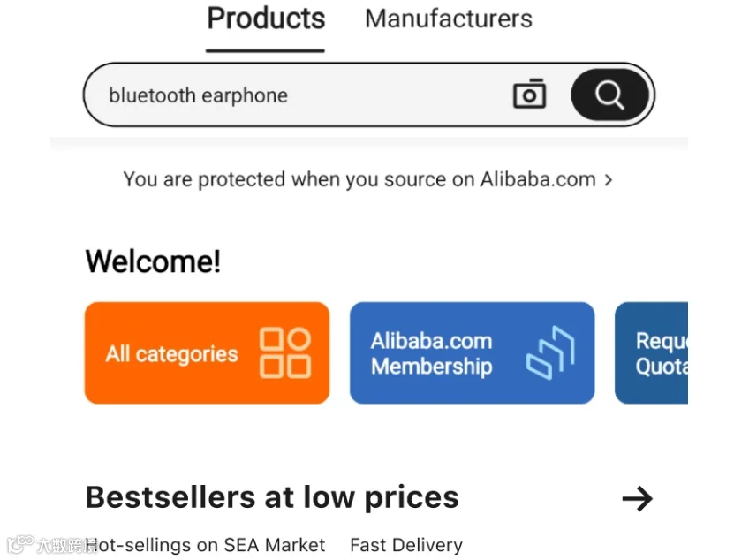Switch to the Manufacturers tab
Image resolution: width=749 pixels, height=560 pixels.
[449, 19]
